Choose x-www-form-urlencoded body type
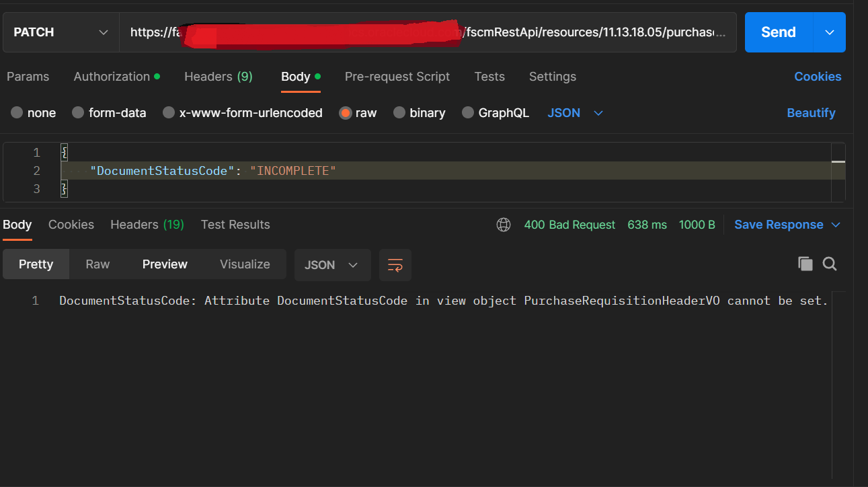Image resolution: width=868 pixels, height=487 pixels. (243, 113)
